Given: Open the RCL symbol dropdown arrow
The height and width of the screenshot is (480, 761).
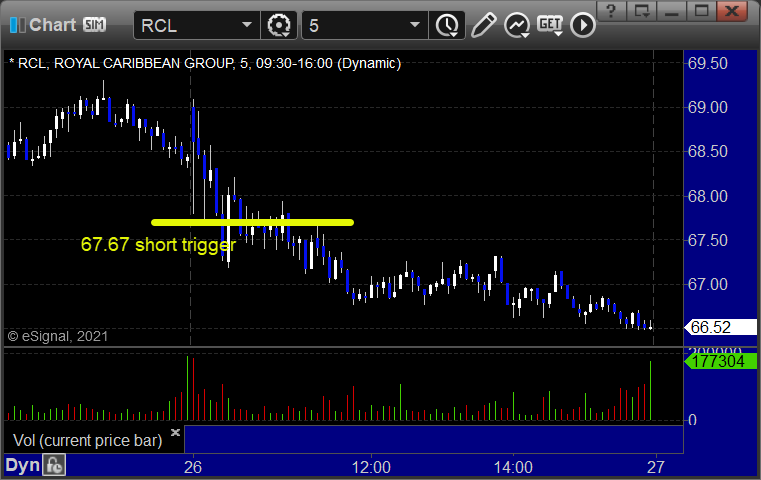Looking at the screenshot, I should click(247, 25).
